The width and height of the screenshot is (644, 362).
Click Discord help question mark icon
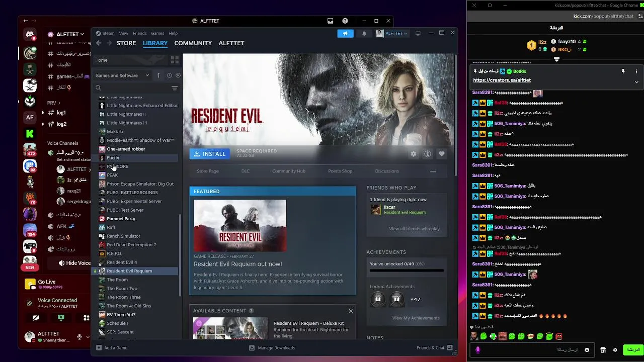click(x=345, y=21)
